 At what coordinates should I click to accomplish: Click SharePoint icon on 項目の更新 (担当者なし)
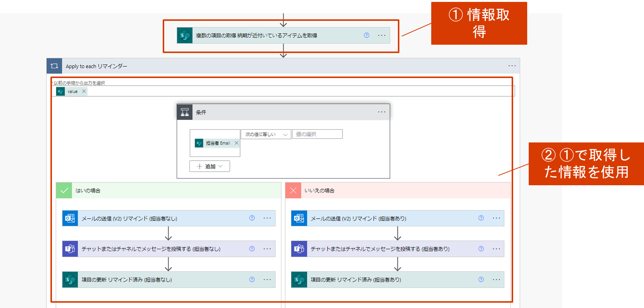pos(70,280)
